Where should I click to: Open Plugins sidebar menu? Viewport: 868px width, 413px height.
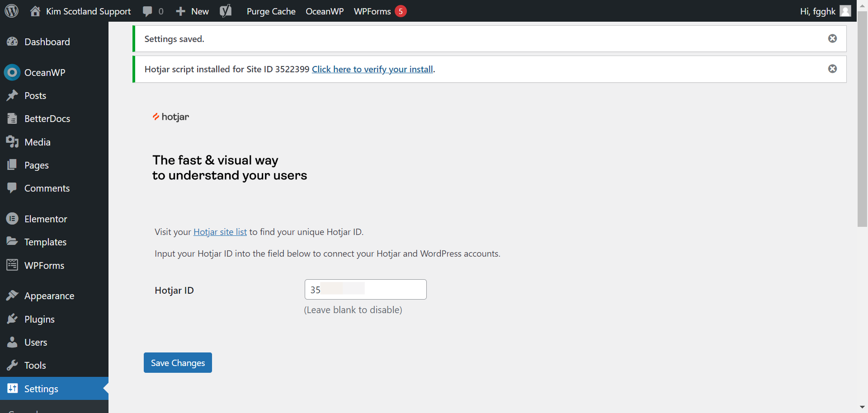point(54,319)
